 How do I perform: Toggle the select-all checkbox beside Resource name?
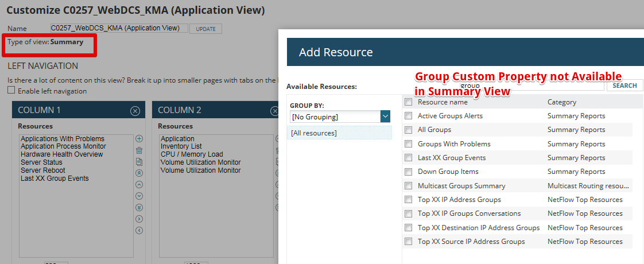click(408, 102)
